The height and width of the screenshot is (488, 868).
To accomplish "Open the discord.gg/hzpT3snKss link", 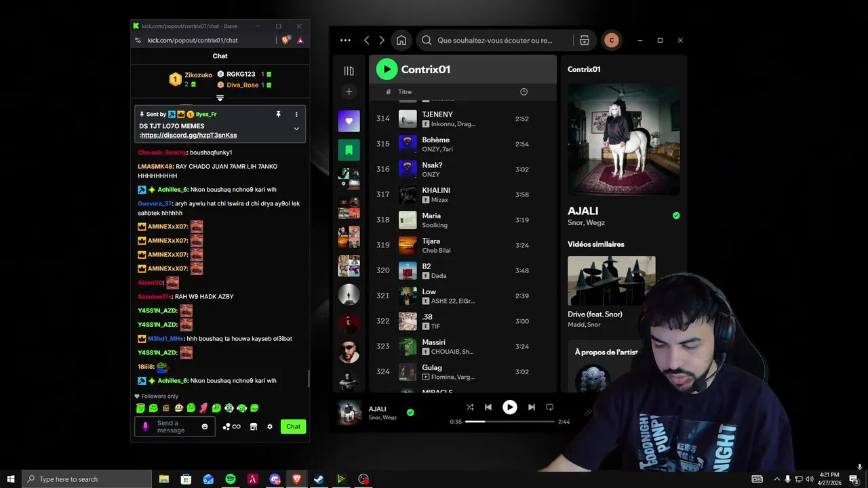I will (x=189, y=136).
